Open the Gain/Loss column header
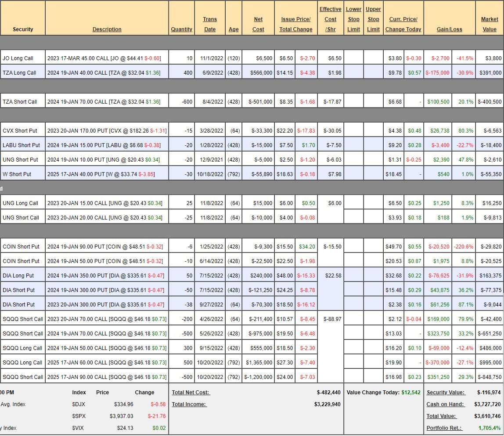This screenshot has height=436, width=504. pos(449,29)
